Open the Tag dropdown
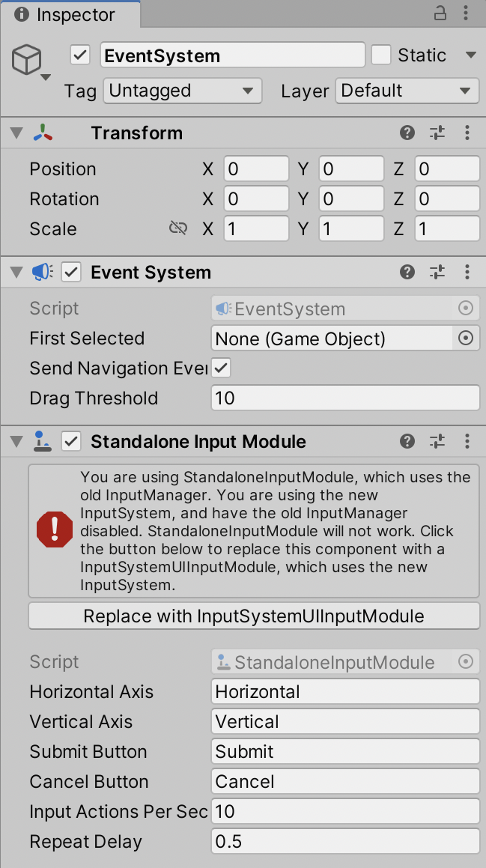 tap(182, 91)
